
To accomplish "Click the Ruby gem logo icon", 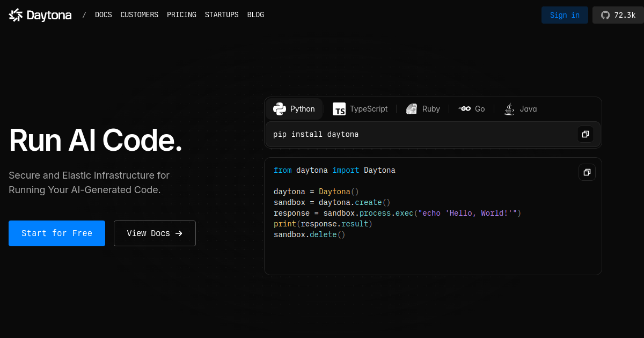I will 412,109.
